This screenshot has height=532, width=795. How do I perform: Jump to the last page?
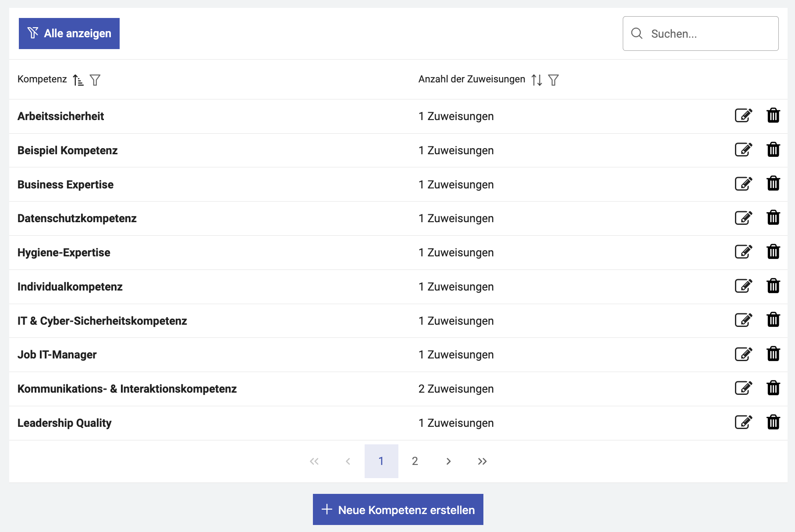[x=482, y=461]
